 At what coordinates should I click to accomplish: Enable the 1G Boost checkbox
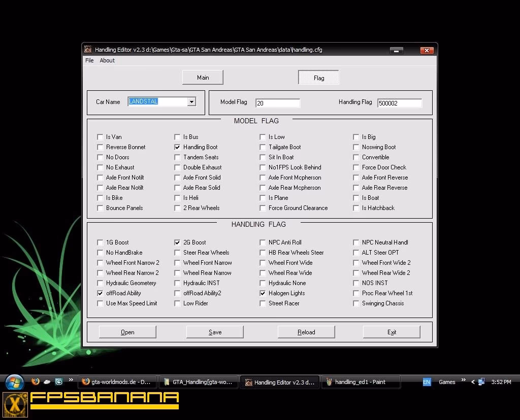click(100, 242)
